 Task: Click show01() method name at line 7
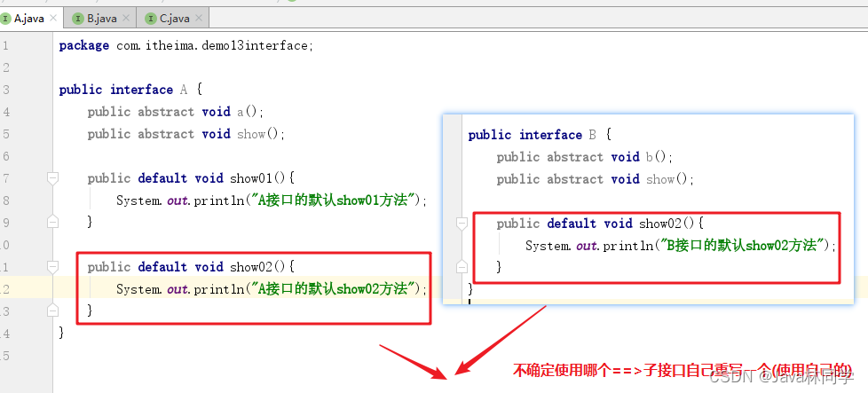click(x=257, y=178)
